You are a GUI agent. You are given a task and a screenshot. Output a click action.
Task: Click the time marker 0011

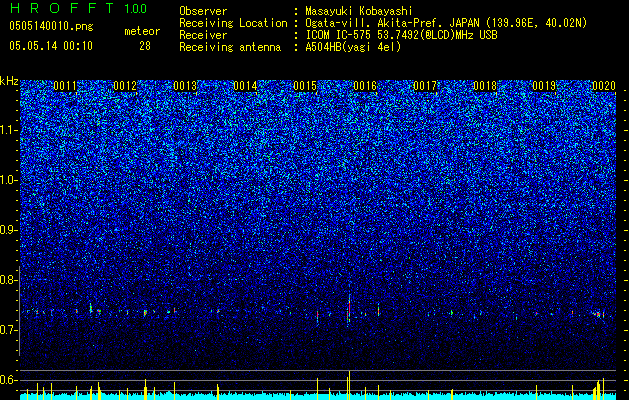point(65,86)
